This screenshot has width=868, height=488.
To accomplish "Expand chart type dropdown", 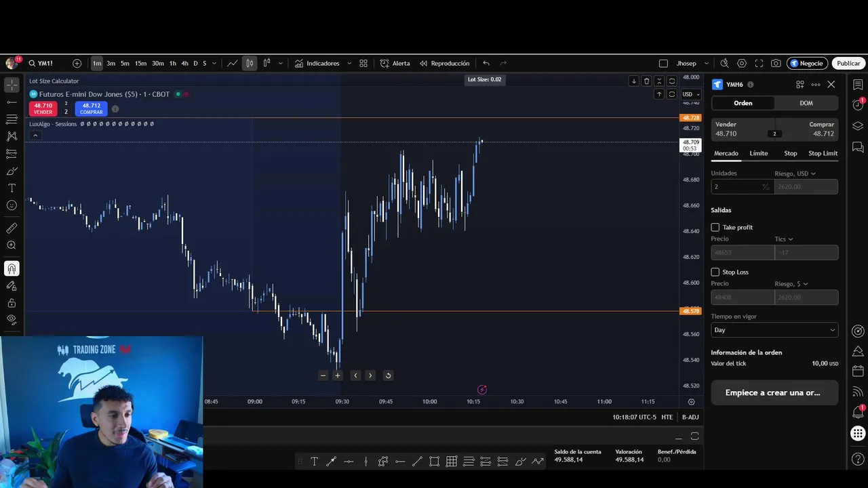I will [x=280, y=63].
